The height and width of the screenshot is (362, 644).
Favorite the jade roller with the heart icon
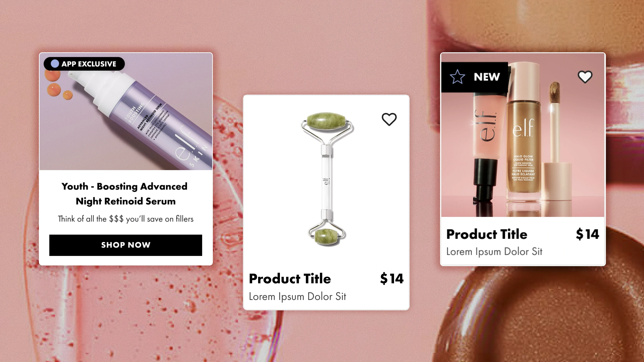click(x=389, y=119)
